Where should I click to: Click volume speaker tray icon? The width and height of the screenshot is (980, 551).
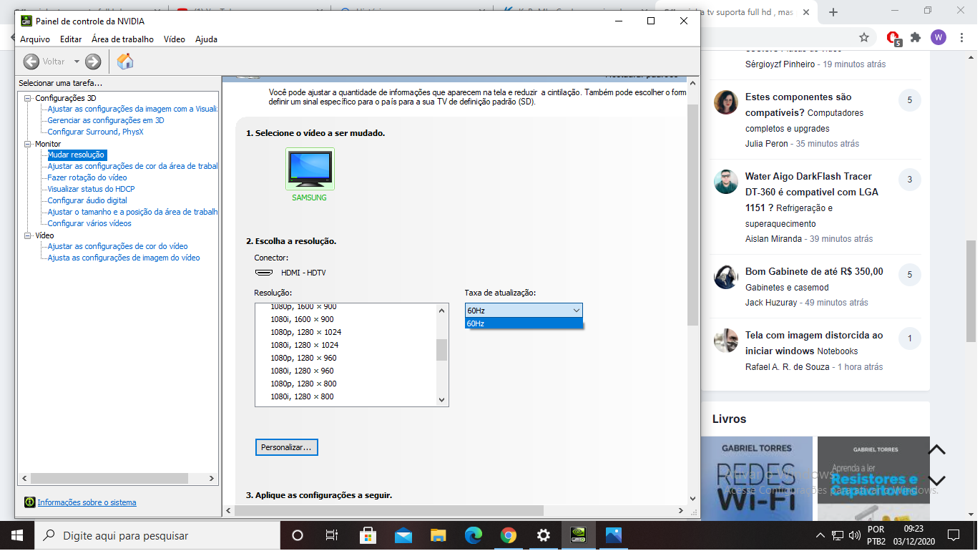pyautogui.click(x=854, y=535)
